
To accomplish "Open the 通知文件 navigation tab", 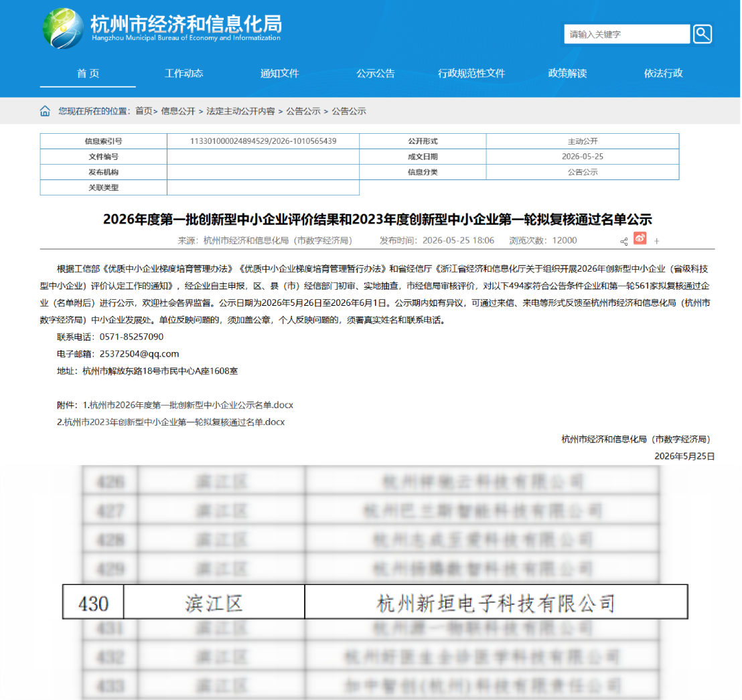I will [280, 74].
